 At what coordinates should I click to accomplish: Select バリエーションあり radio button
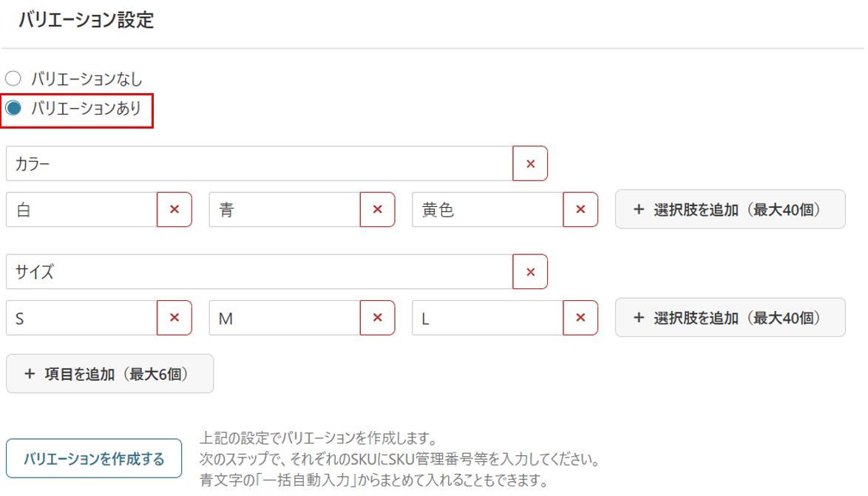click(x=13, y=108)
